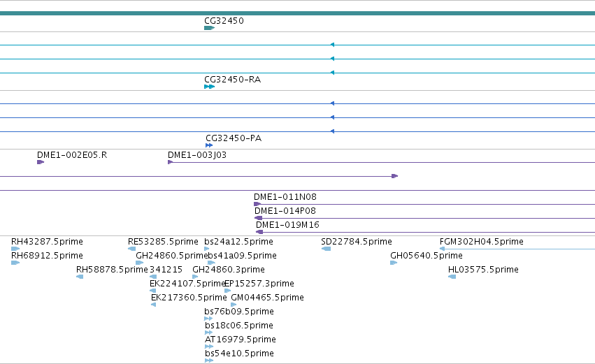Select the DME1-011N08 feature arrow
The image size is (595, 364).
click(257, 205)
